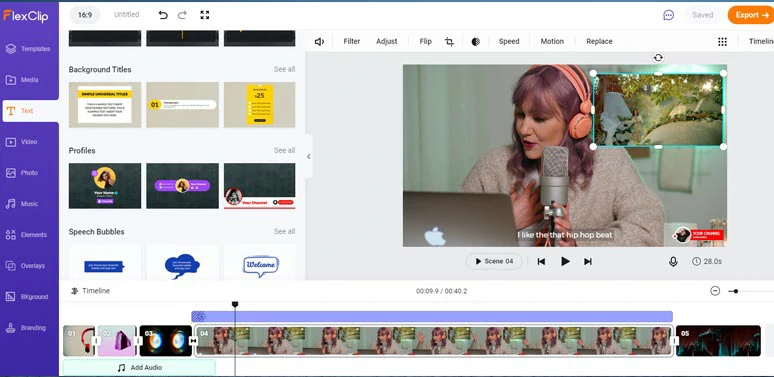Enter fullscreen with the expand icon
Viewport: 774px width, 377px height.
(205, 15)
